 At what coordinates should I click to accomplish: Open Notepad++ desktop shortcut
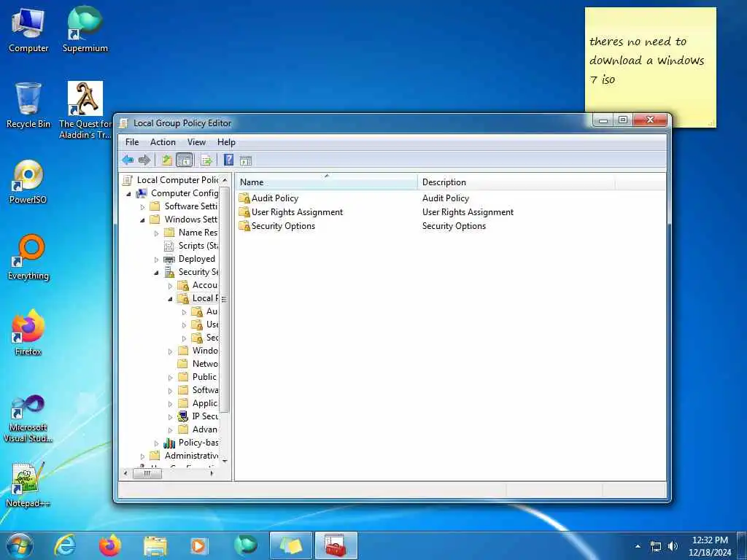[28, 484]
